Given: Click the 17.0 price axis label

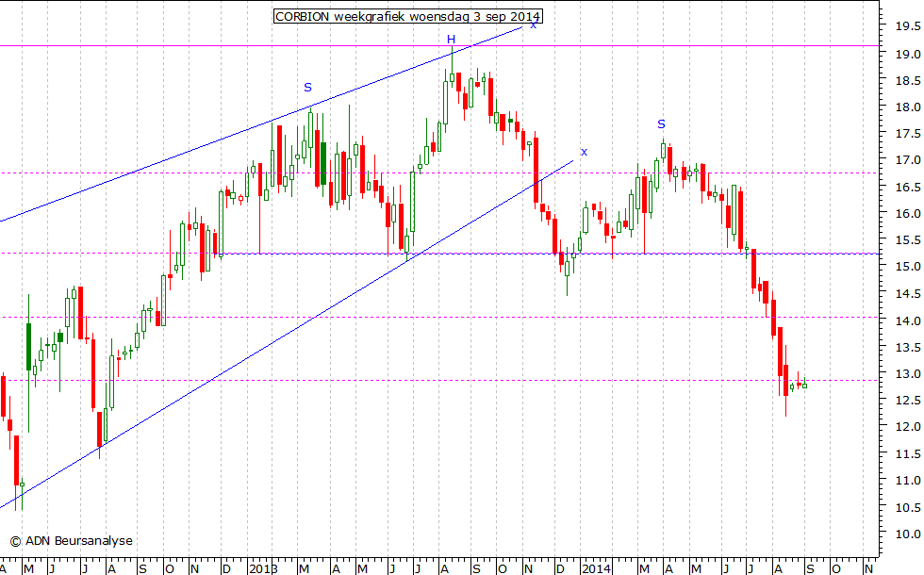Looking at the screenshot, I should (x=908, y=159).
